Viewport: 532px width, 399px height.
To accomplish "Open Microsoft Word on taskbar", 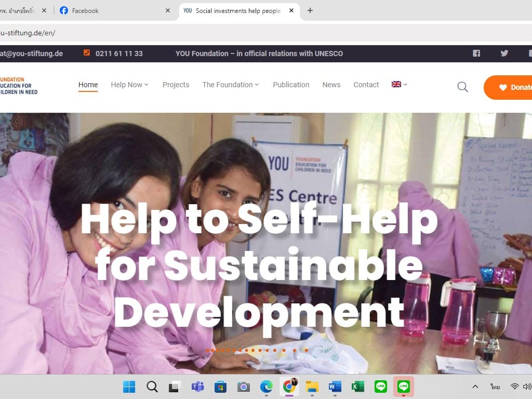I will pos(335,387).
